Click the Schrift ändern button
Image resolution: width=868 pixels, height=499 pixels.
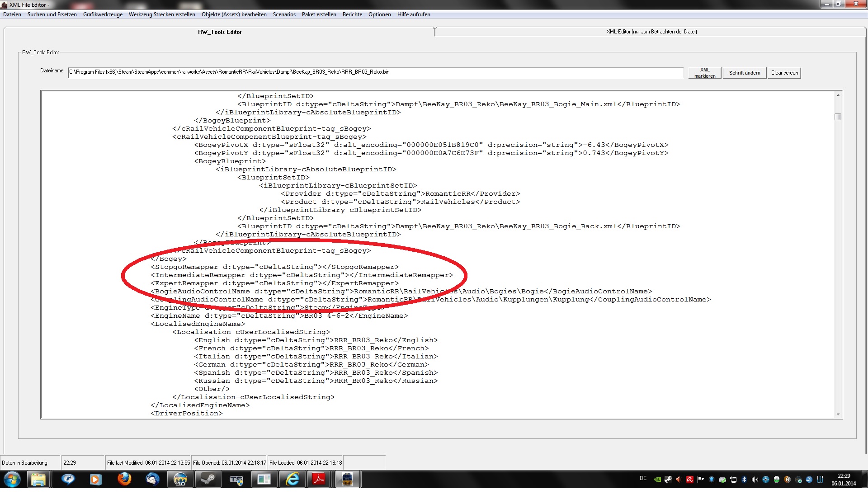click(x=744, y=73)
